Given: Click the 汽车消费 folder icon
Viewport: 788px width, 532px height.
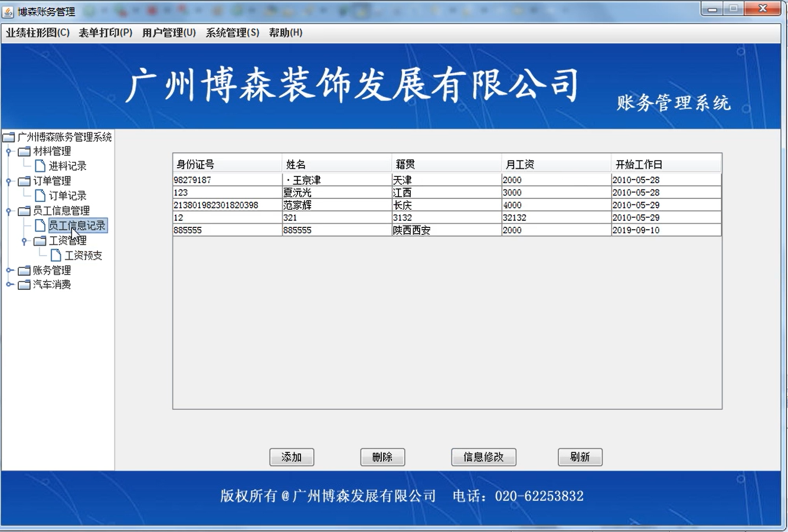Looking at the screenshot, I should (x=24, y=285).
